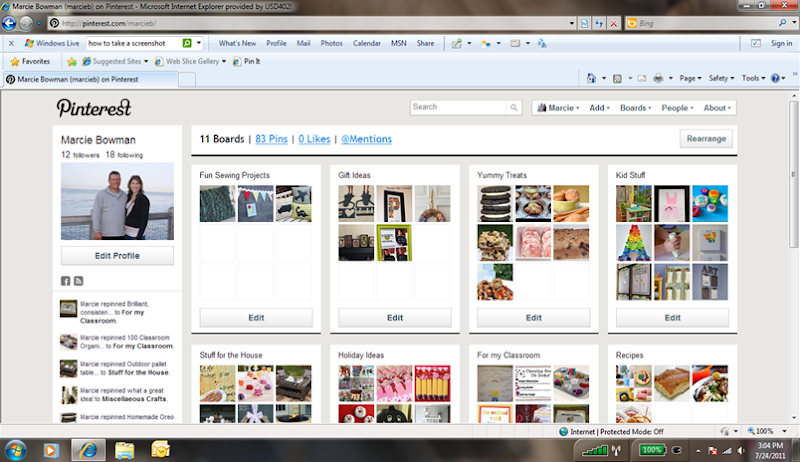The height and width of the screenshot is (462, 800).
Task: Click the Edit Profile button
Action: tap(117, 255)
